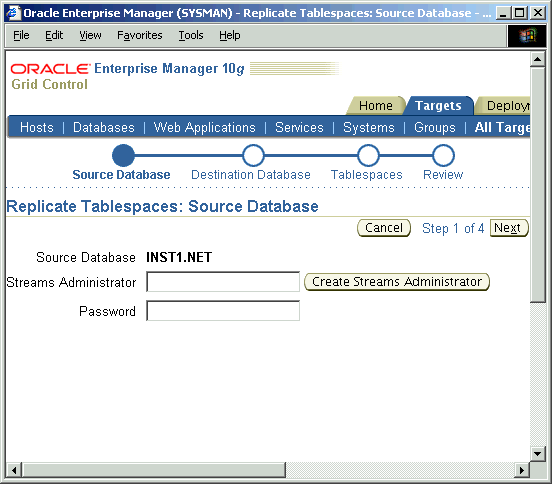Open the Databases subtab
Viewport: 552px width, 484px height.
[104, 127]
